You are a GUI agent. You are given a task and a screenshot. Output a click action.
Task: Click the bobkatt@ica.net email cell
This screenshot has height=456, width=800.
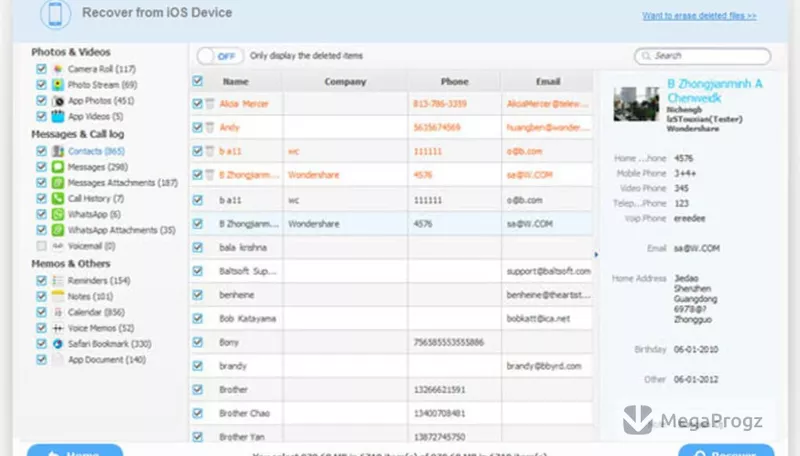tap(538, 318)
